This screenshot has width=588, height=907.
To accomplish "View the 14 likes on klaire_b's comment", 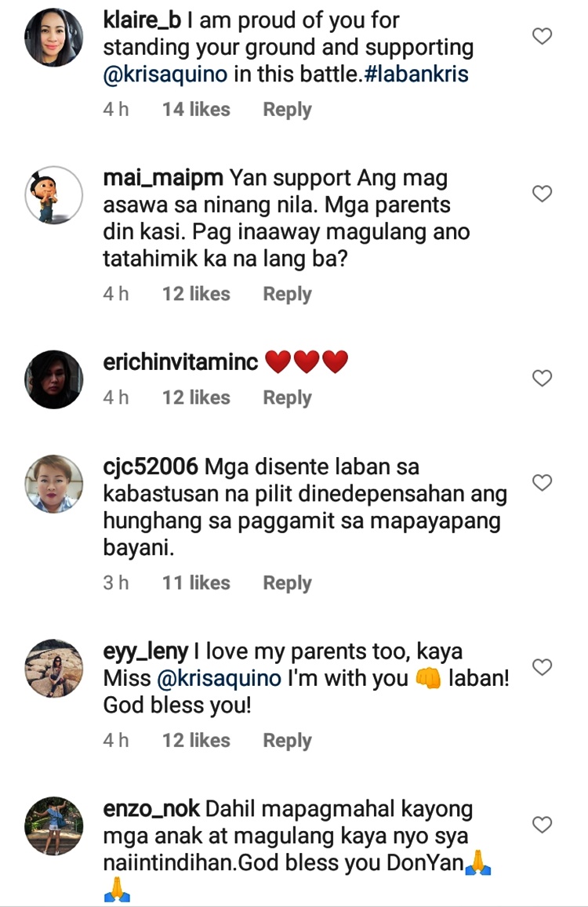I will click(x=196, y=109).
